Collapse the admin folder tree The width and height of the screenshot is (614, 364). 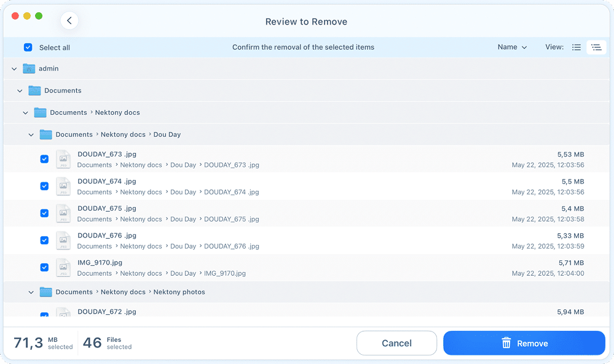pyautogui.click(x=14, y=68)
